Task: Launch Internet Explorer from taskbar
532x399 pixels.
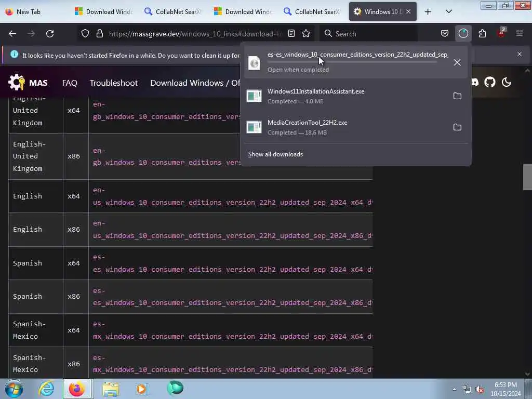Action: tap(46, 389)
